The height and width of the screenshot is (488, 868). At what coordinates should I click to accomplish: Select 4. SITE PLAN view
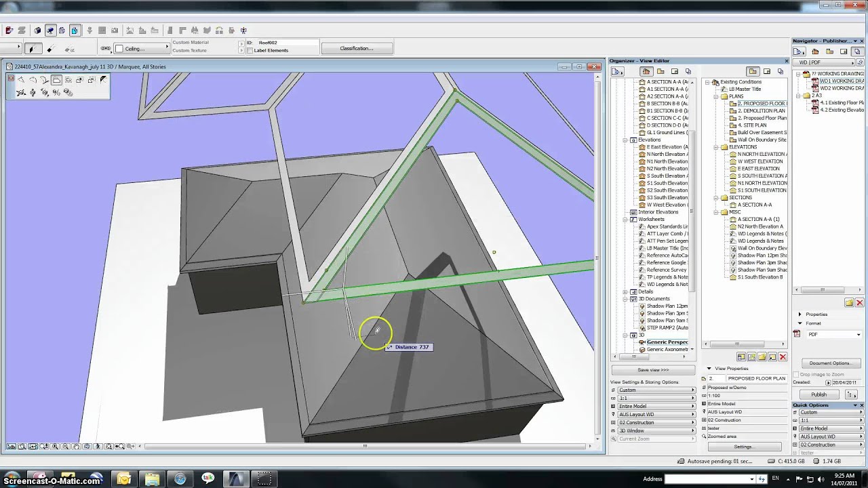752,125
